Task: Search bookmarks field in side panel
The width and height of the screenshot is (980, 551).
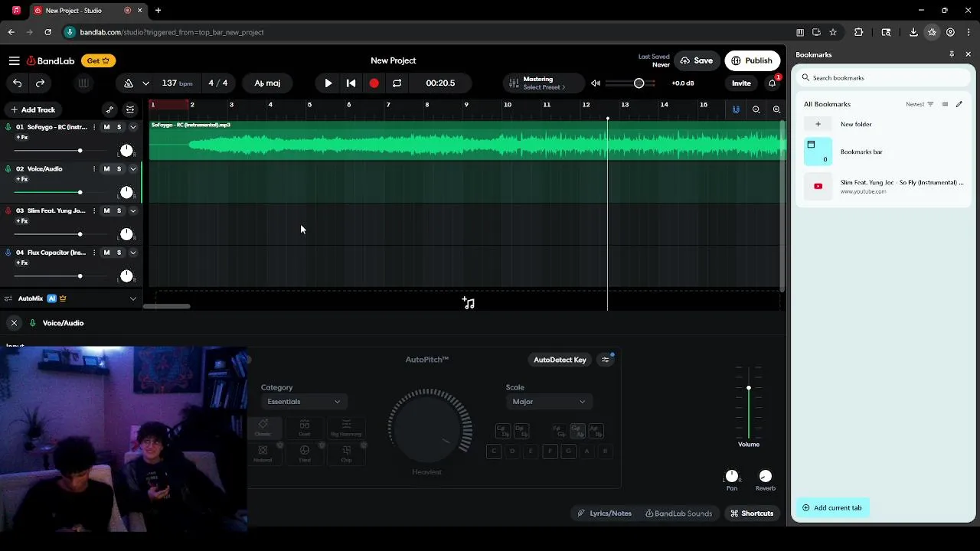Action: 884,77
